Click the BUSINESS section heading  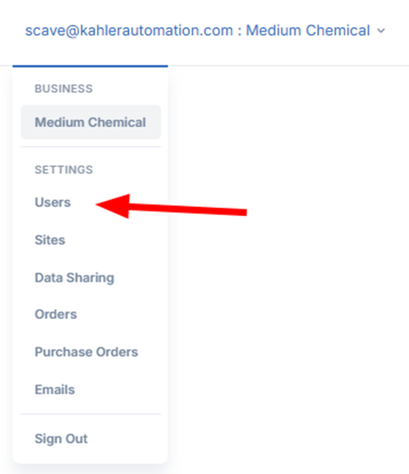[x=64, y=89]
